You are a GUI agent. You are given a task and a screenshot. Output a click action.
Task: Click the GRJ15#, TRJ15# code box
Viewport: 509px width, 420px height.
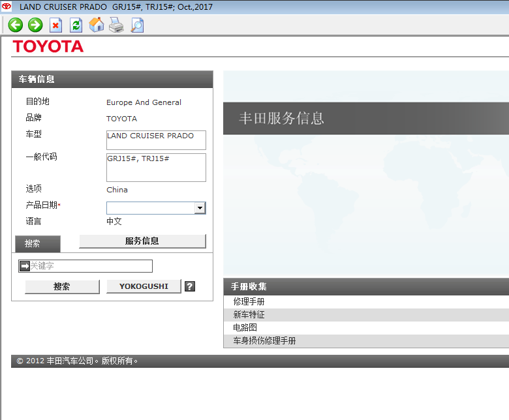click(156, 168)
